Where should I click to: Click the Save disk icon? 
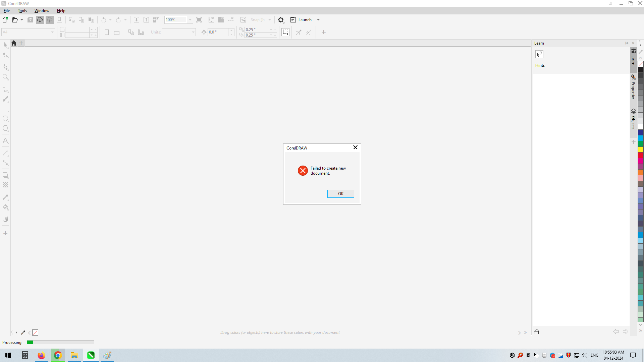[x=30, y=20]
